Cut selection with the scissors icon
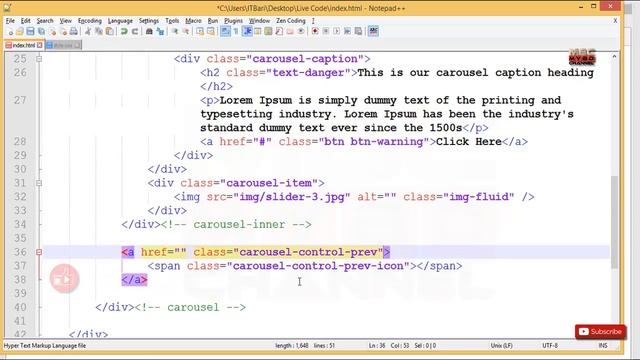 point(88,31)
